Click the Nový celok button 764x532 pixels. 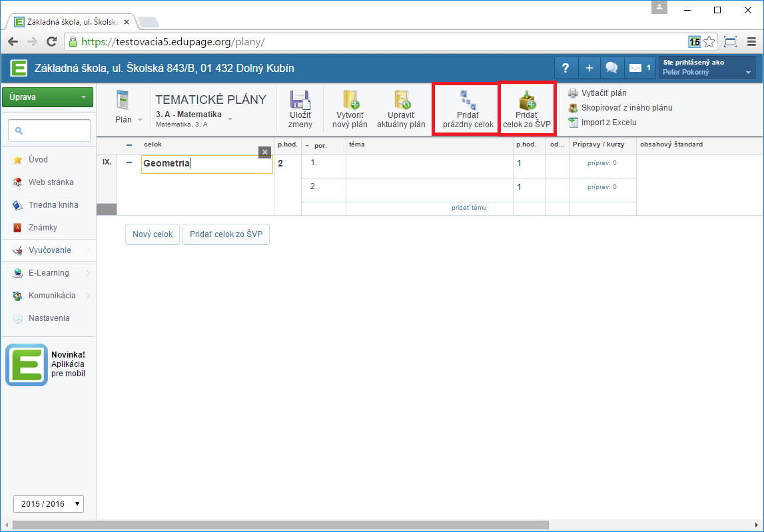pos(153,234)
